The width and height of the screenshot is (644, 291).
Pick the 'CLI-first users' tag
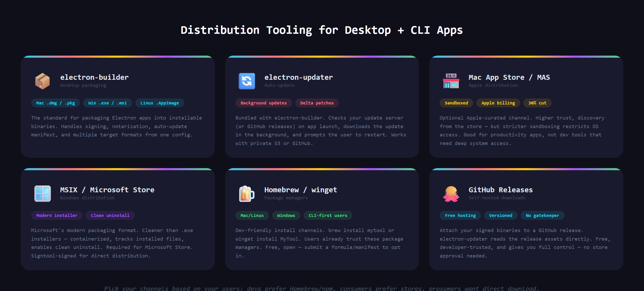tap(328, 215)
